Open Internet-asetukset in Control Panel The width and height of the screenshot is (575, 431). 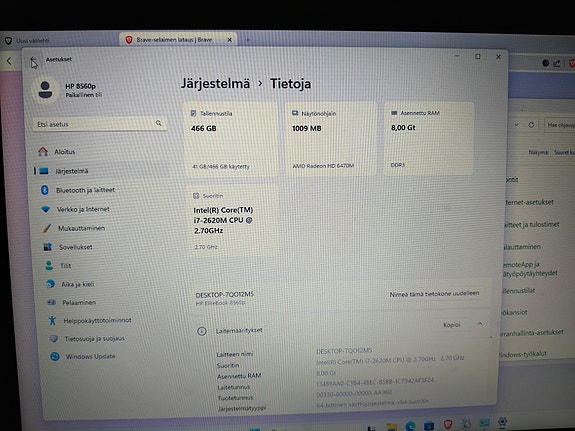coord(529,202)
